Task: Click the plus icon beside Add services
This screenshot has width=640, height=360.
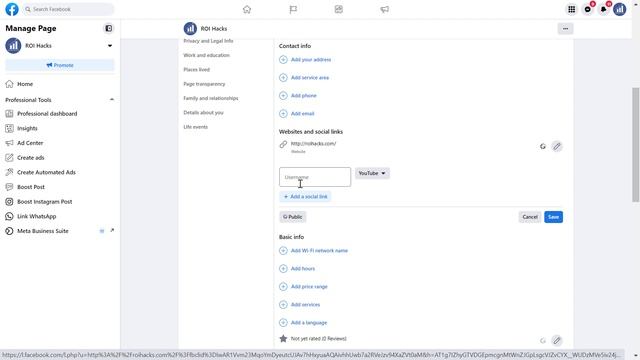Action: 283,304
